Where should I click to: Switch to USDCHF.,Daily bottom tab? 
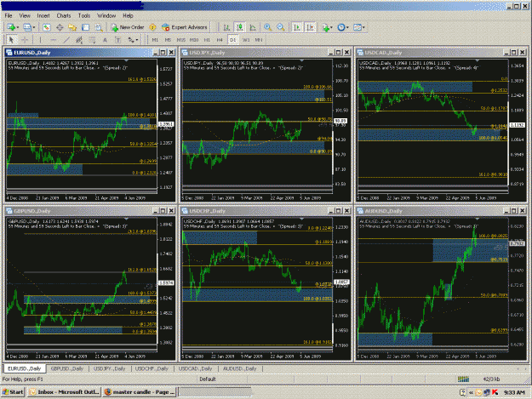tap(152, 368)
